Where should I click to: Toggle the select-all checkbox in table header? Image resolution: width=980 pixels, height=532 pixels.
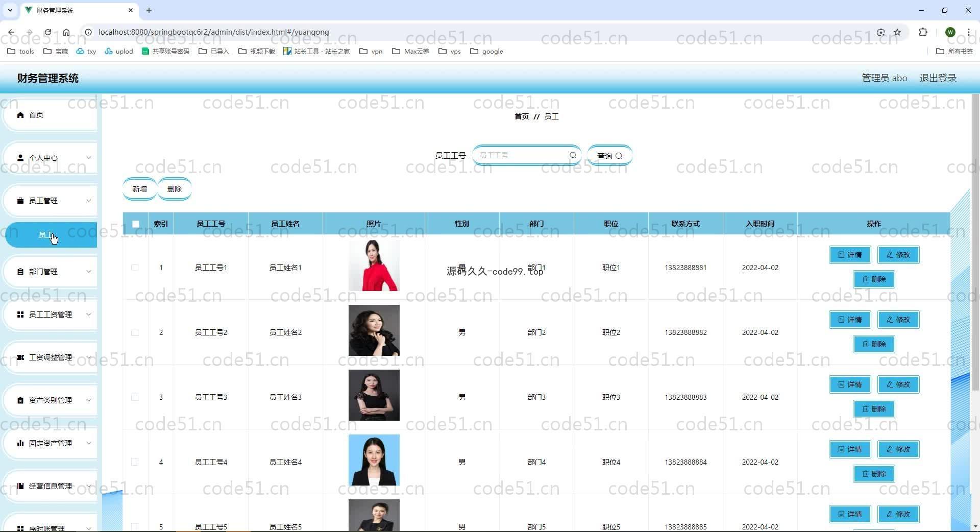136,224
